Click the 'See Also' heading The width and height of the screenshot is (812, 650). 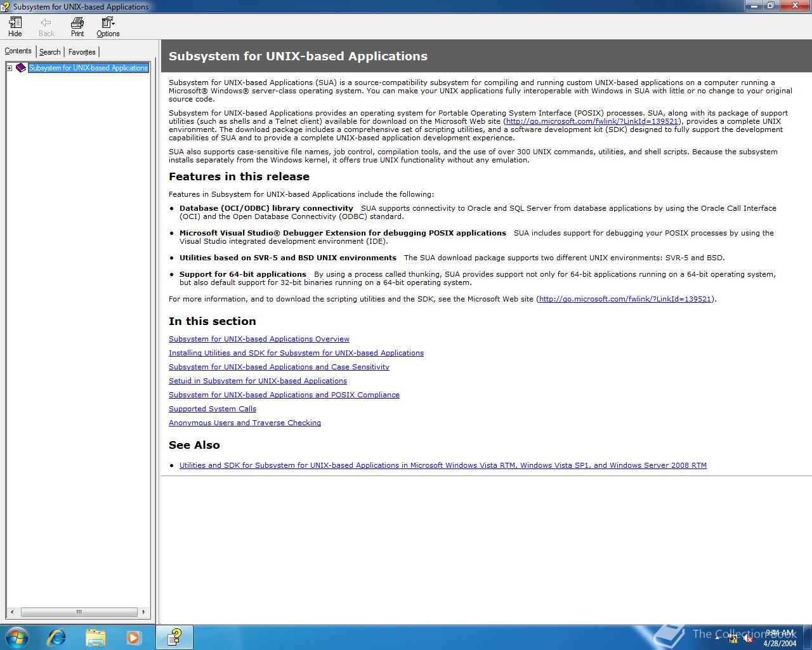pos(194,445)
